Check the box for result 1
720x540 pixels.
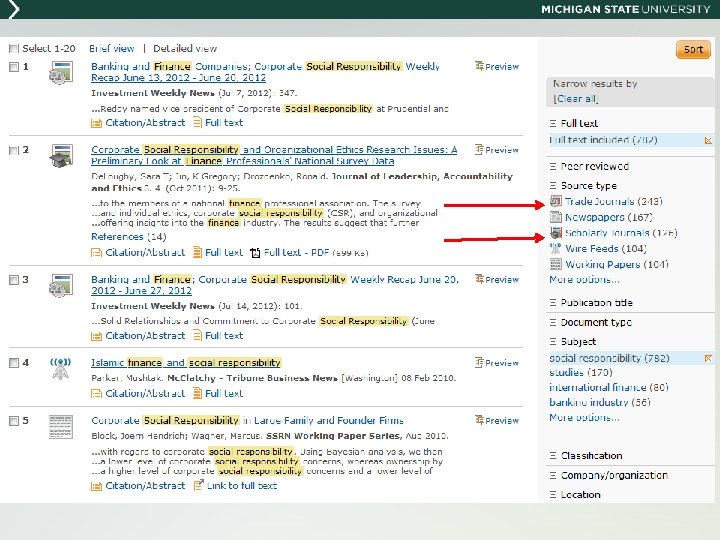tap(14, 67)
